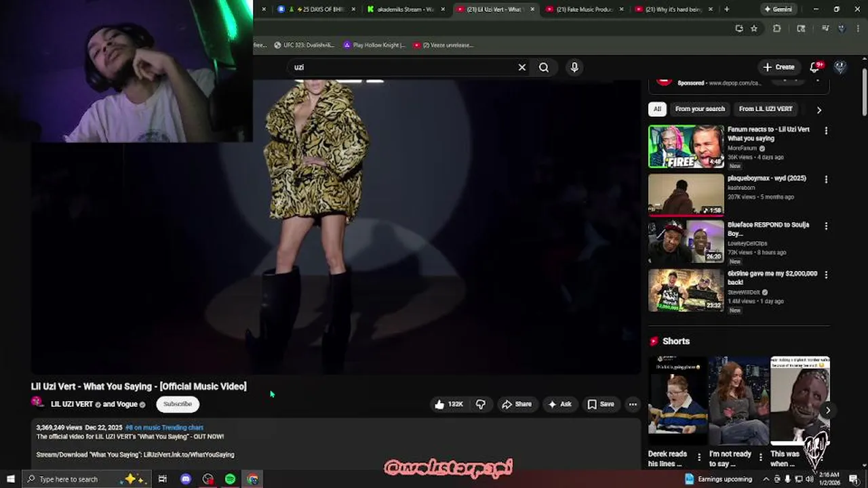Open more actions ellipsis under the video
Image resolution: width=868 pixels, height=488 pixels.
[x=633, y=404]
